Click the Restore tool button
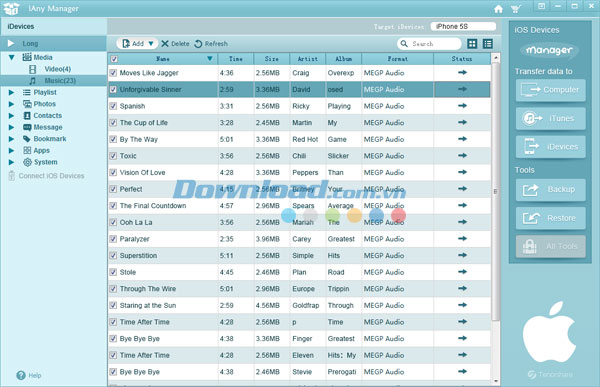The width and height of the screenshot is (600, 387). (x=551, y=218)
